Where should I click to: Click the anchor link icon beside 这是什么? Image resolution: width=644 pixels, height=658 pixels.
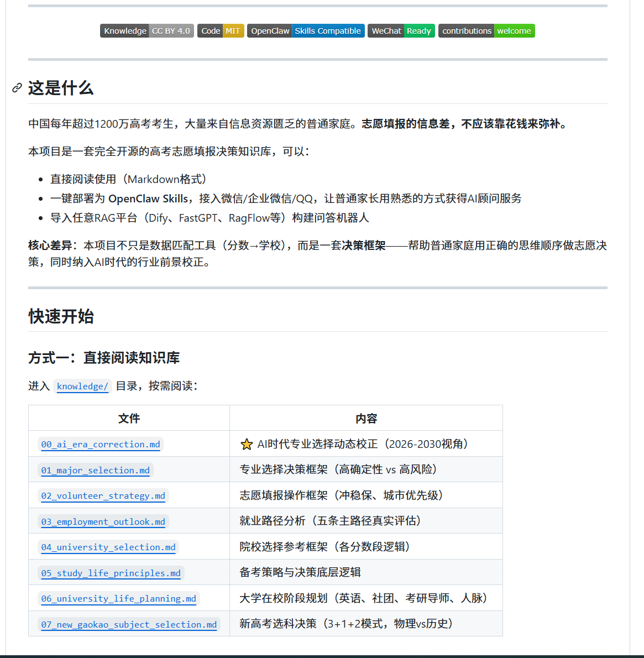(17, 88)
